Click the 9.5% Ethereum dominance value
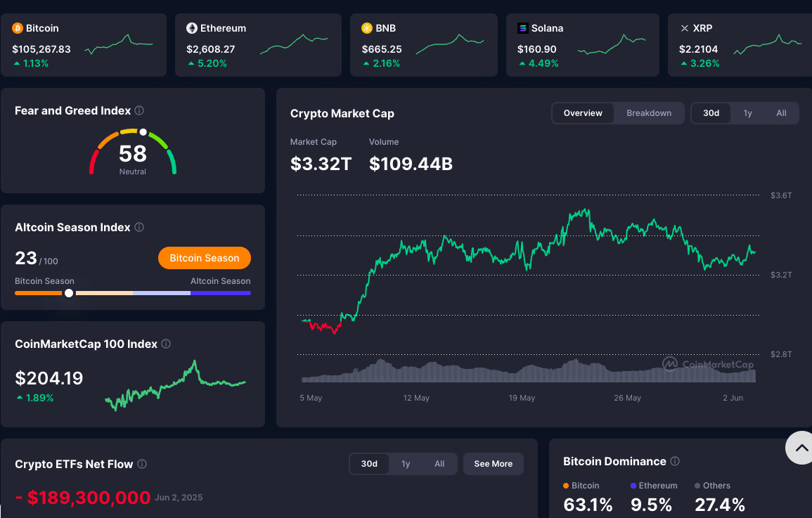This screenshot has width=812, height=518. point(651,505)
